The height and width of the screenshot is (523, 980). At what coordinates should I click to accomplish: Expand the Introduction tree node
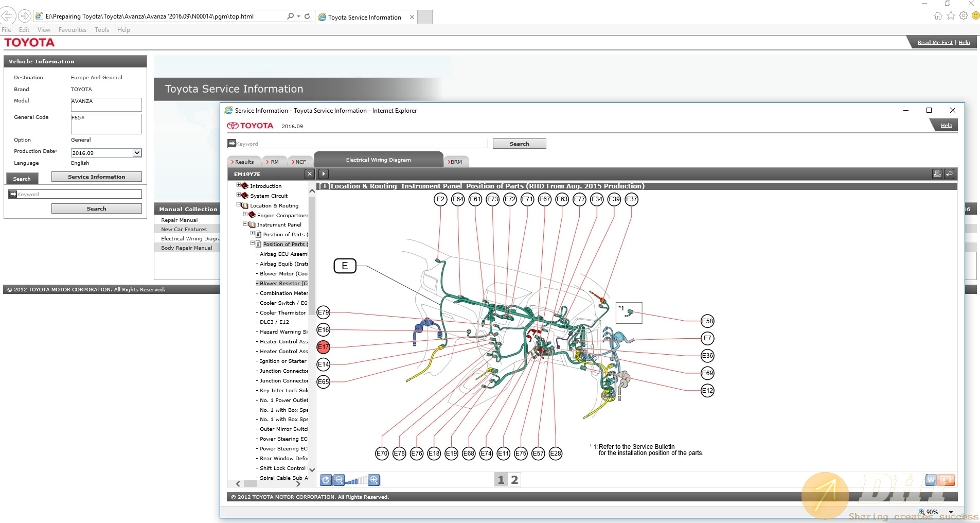pyautogui.click(x=239, y=185)
